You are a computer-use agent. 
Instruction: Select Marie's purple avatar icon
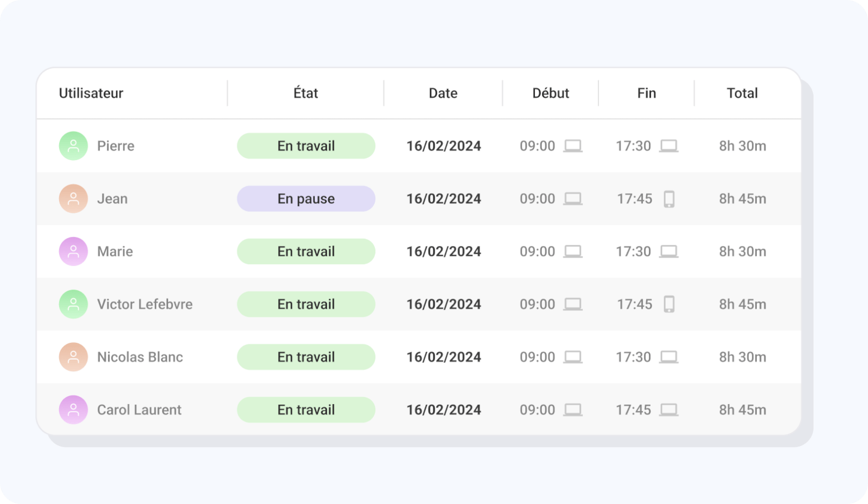(x=73, y=251)
